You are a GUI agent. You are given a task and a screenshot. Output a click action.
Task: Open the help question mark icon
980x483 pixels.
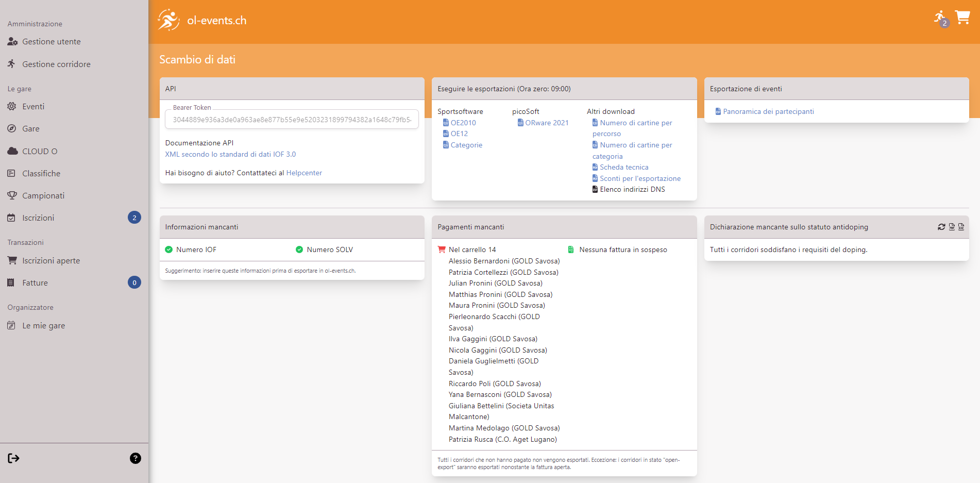click(136, 458)
